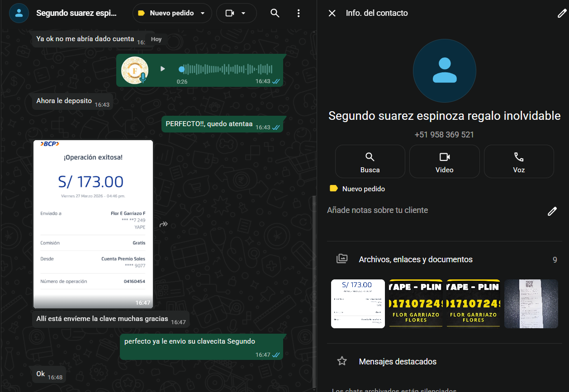The height and width of the screenshot is (392, 569).
Task: Forward the BCP receipt image
Action: (164, 224)
